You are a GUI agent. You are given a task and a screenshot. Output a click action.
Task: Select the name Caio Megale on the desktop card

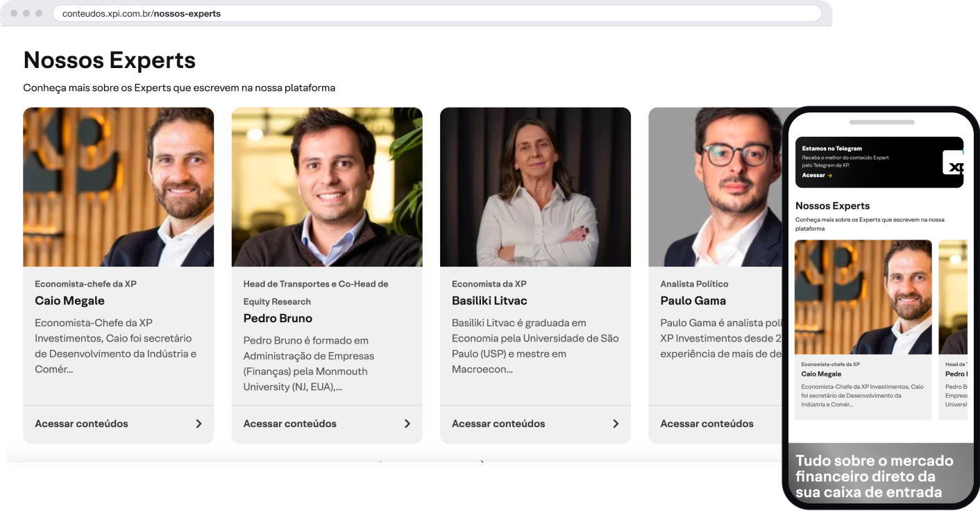[x=69, y=301]
